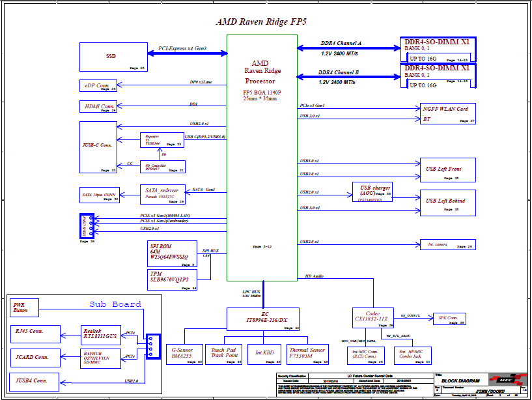Select the "HP_OUTR/L" signal label
This screenshot has width=532, height=400.
[x=410, y=316]
